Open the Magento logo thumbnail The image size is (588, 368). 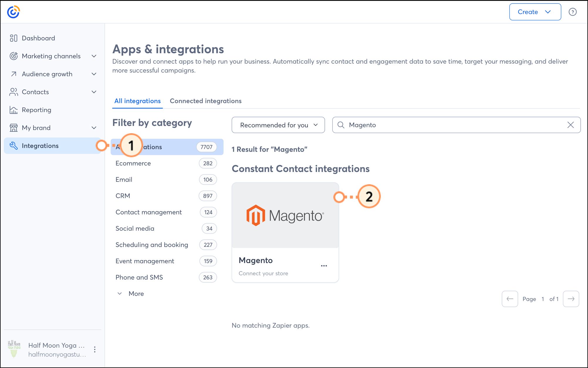point(285,215)
